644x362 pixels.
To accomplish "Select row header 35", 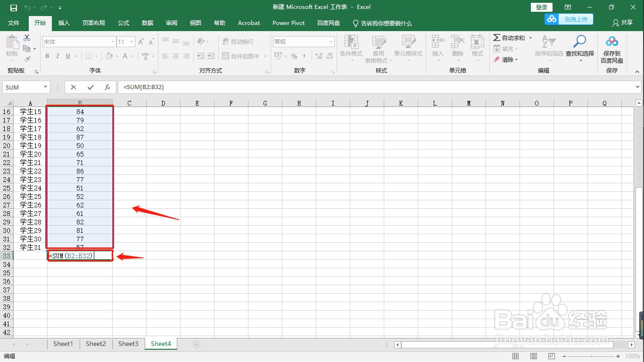I will (7, 273).
